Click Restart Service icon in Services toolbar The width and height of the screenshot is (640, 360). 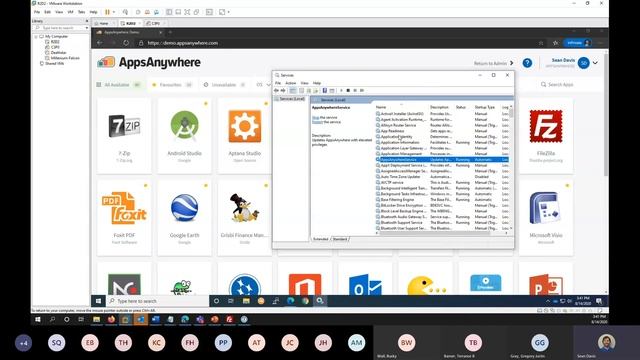(x=362, y=90)
